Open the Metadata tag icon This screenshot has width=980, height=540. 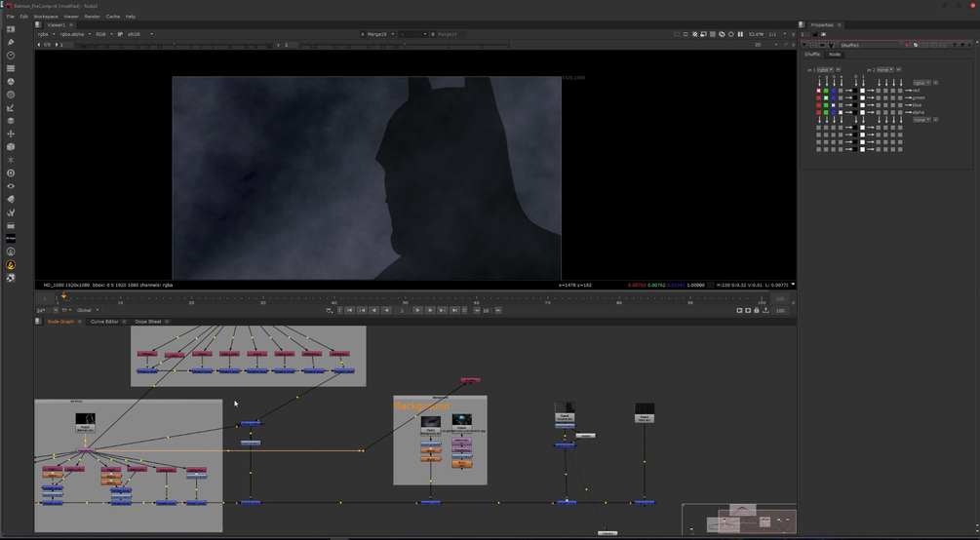pos(11,200)
